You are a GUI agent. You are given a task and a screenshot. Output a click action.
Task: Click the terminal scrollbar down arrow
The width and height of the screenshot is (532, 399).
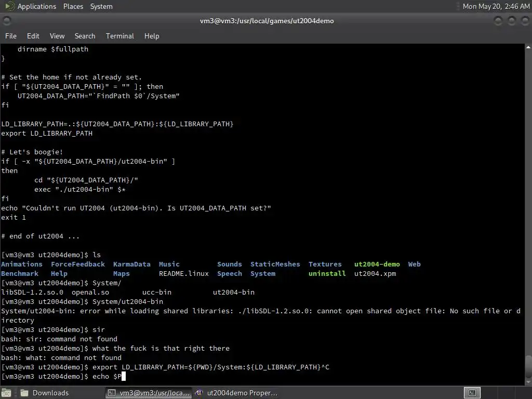528,382
